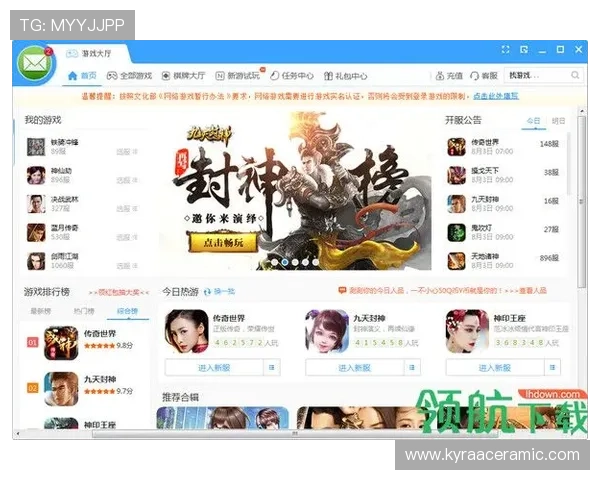Image resolution: width=600 pixels, height=480 pixels.
Task: Click the 领红包抽大奖 promo link
Action: pos(119,292)
